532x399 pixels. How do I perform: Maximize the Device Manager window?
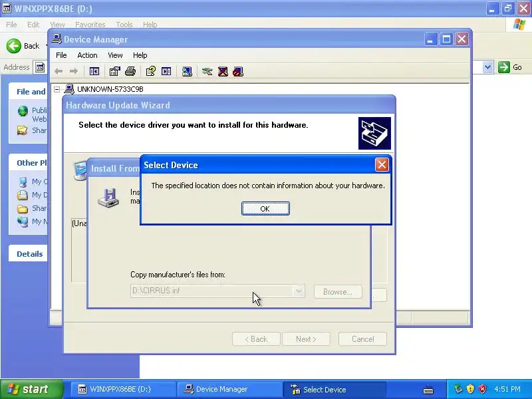[446, 39]
